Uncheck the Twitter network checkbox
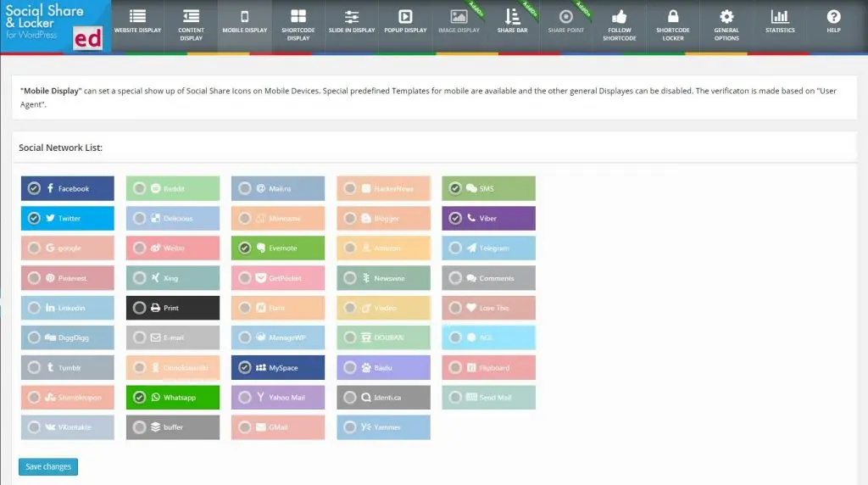868x485 pixels. [x=34, y=218]
